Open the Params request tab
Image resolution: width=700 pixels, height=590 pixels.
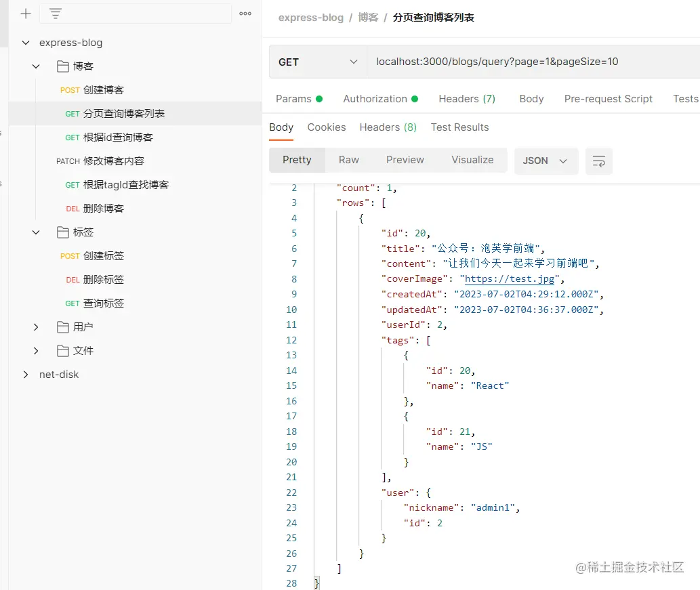[x=299, y=99]
